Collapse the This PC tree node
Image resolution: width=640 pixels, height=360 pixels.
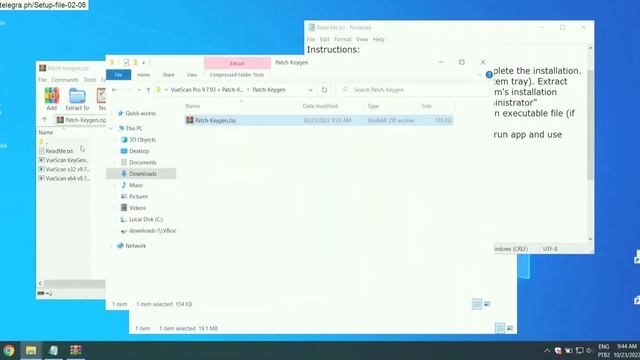(x=111, y=128)
